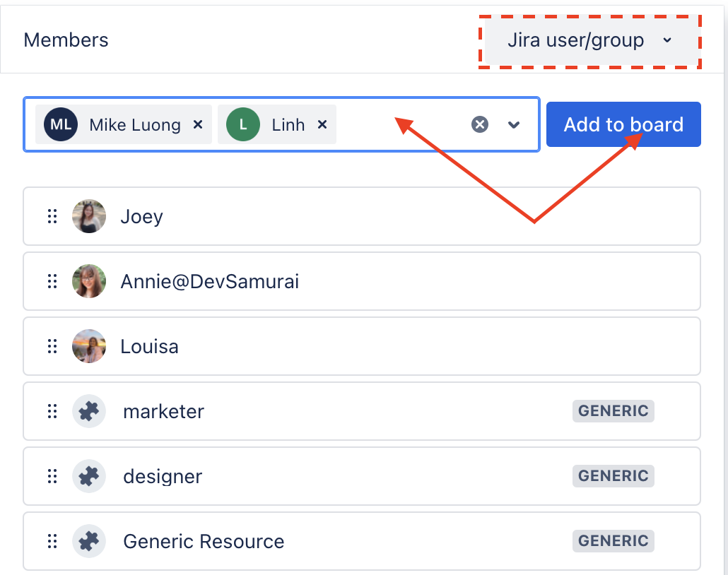This screenshot has height=575, width=728.
Task: Click the puzzle icon next to Generic Resource
Action: click(x=89, y=541)
